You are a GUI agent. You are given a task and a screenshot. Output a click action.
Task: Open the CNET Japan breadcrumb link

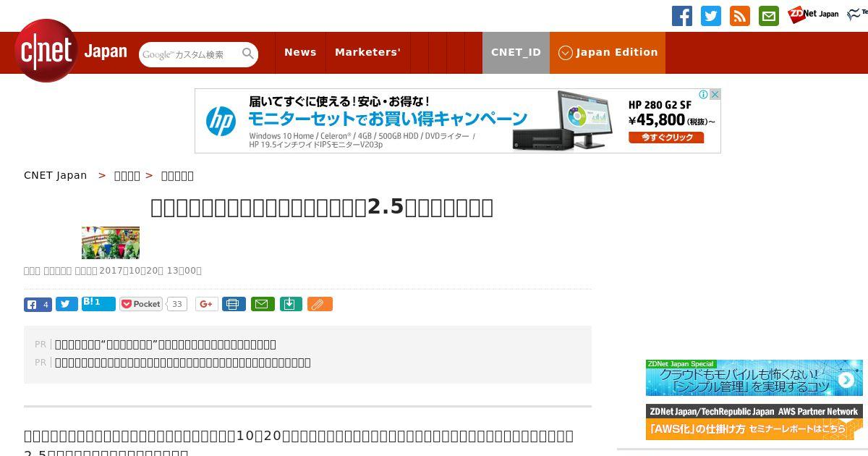(x=55, y=175)
